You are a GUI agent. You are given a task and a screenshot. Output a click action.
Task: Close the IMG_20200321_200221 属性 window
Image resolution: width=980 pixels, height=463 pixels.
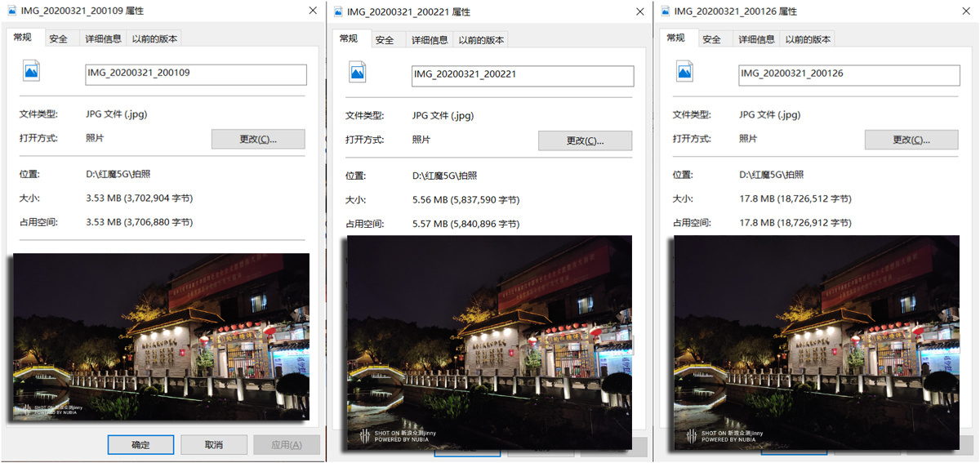pyautogui.click(x=639, y=12)
